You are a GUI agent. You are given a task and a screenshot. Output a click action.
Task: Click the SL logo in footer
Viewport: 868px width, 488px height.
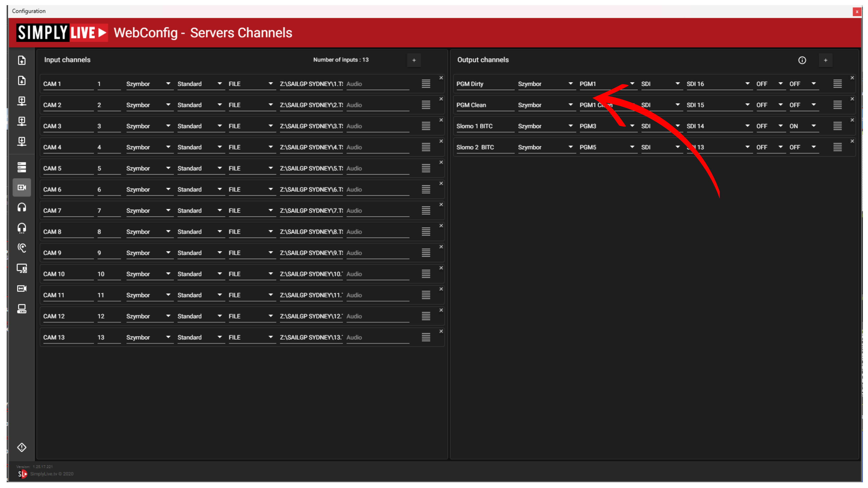pyautogui.click(x=22, y=474)
